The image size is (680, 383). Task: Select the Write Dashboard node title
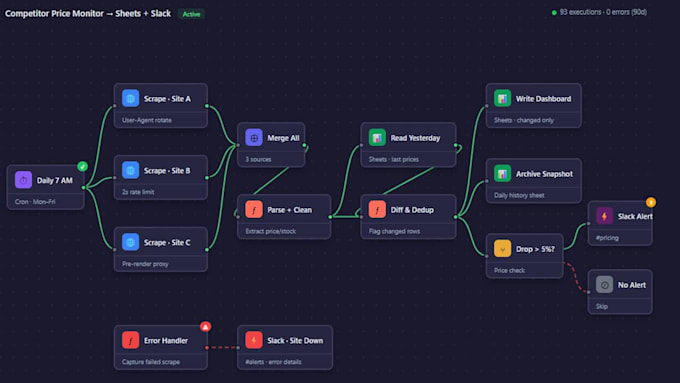543,99
